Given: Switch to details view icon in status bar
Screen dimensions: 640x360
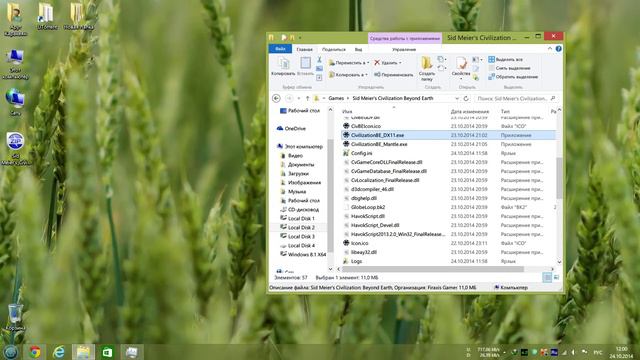Looking at the screenshot, I should click(x=547, y=278).
